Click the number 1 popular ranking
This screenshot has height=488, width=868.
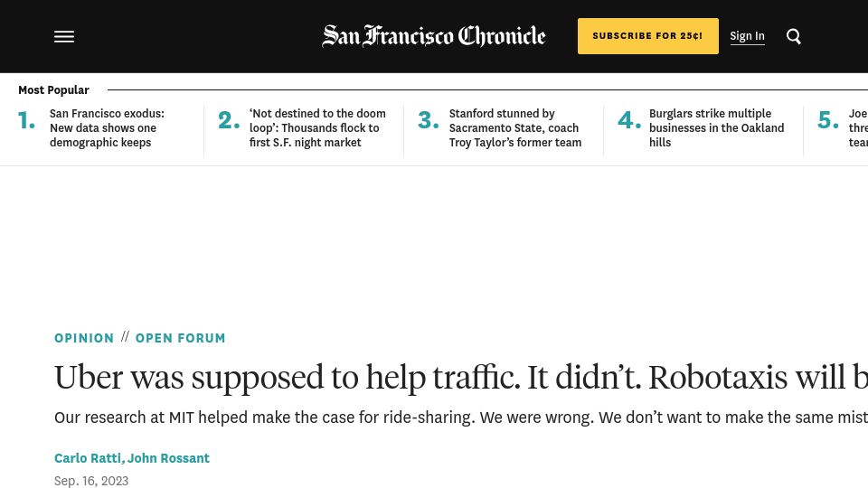pyautogui.click(x=26, y=120)
